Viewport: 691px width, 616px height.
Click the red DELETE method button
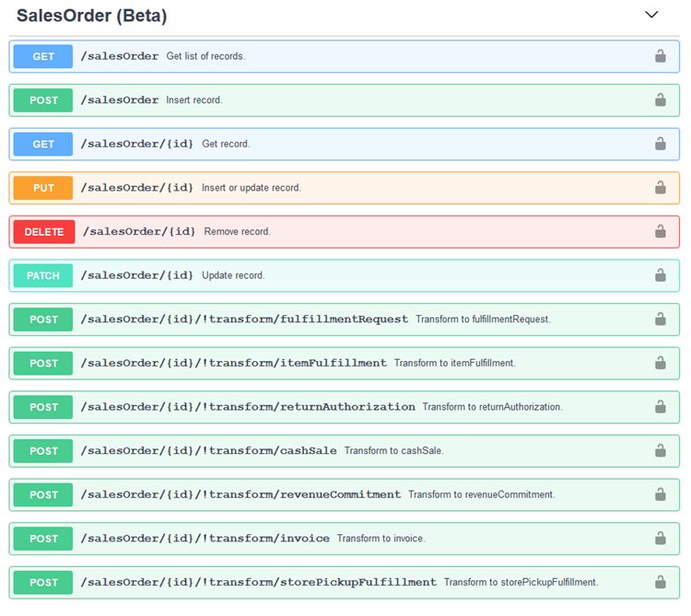tap(44, 232)
